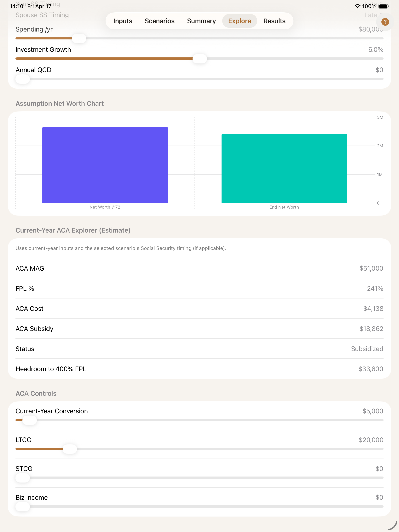Click the Biz Income slider thumb

[x=23, y=507]
